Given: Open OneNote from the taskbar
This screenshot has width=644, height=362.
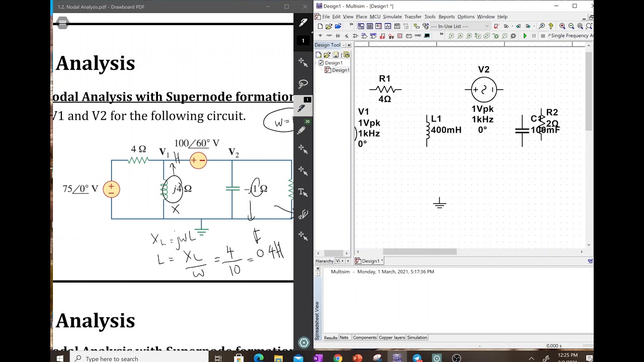Looking at the screenshot, I should click(x=317, y=358).
